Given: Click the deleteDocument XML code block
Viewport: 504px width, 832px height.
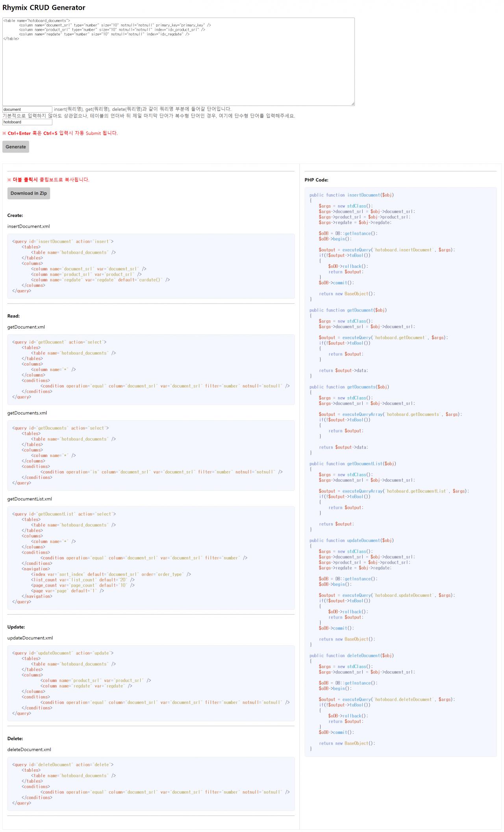Looking at the screenshot, I should click(x=151, y=784).
